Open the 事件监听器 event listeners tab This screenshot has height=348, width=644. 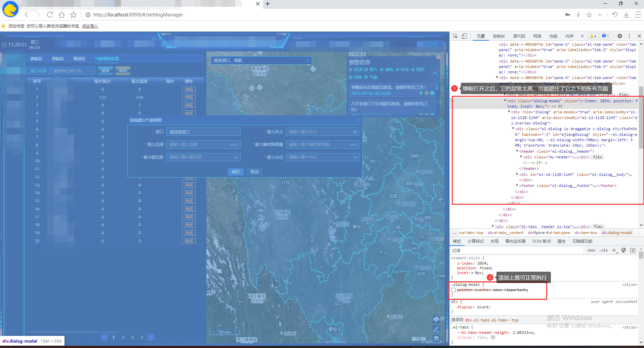tap(515, 241)
